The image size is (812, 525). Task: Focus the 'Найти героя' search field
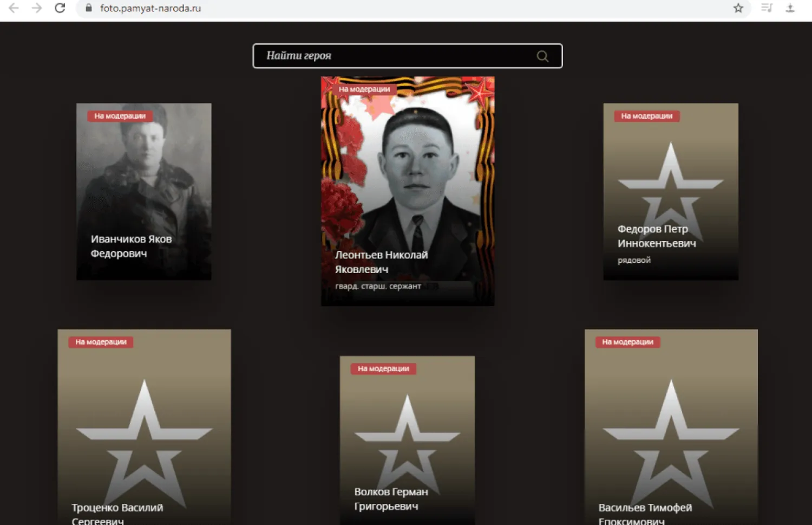pos(408,56)
